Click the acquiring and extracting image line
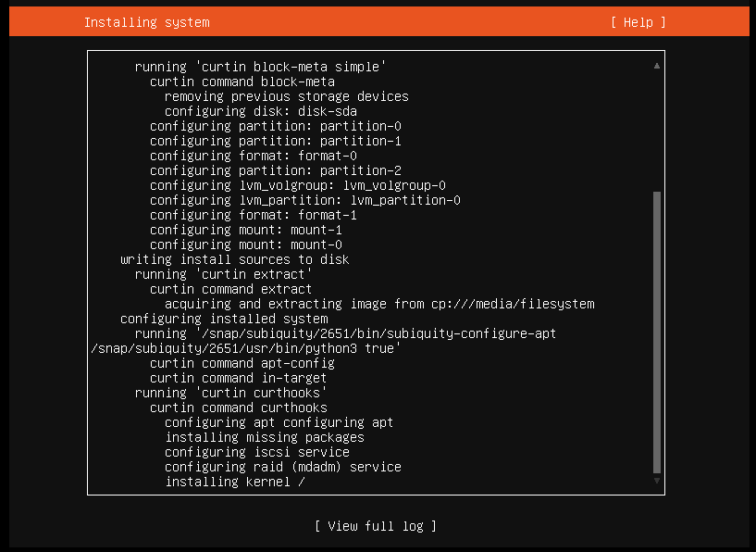756x552 pixels. pos(379,304)
